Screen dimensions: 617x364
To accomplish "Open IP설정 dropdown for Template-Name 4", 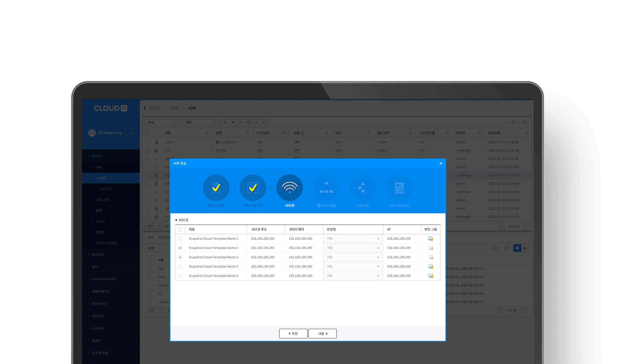I will tap(353, 266).
